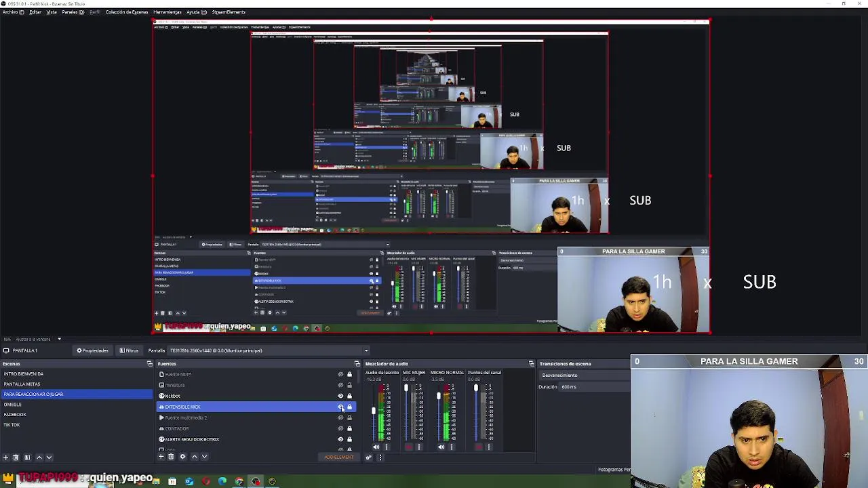Lock toggle for the kickbot source

pyautogui.click(x=349, y=396)
